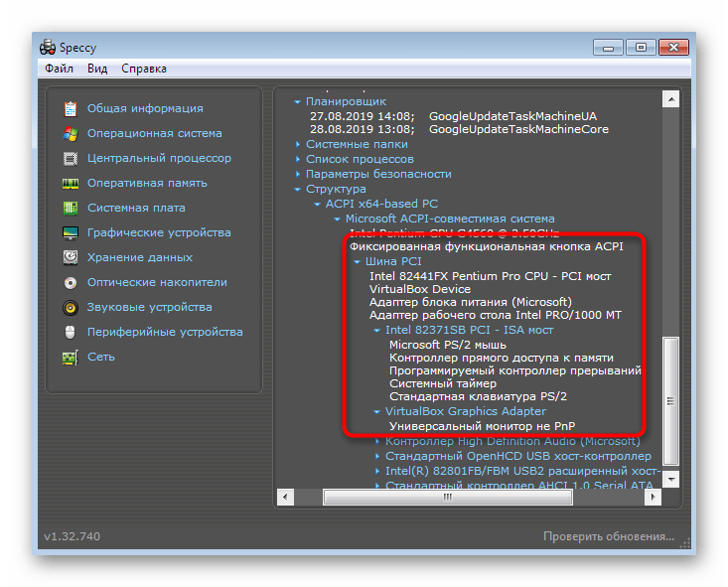This screenshot has width=728, height=587.
Task: Open Системная плата section
Action: 136,208
